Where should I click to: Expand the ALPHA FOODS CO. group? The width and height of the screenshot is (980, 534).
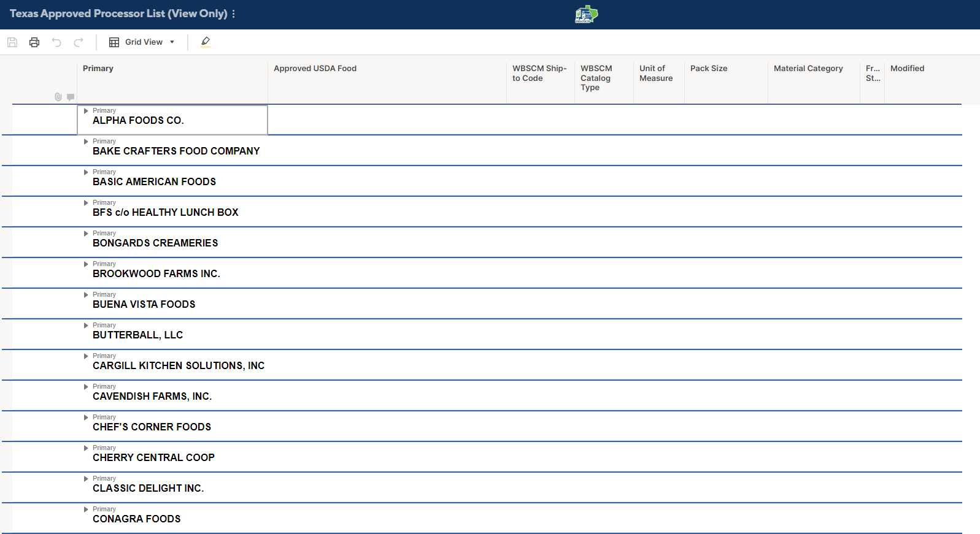(x=86, y=111)
